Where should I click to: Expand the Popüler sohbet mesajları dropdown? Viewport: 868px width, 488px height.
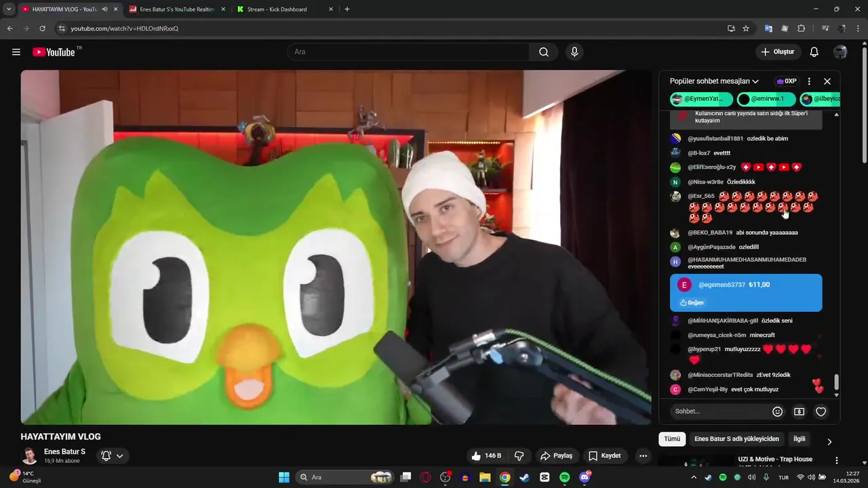[714, 81]
